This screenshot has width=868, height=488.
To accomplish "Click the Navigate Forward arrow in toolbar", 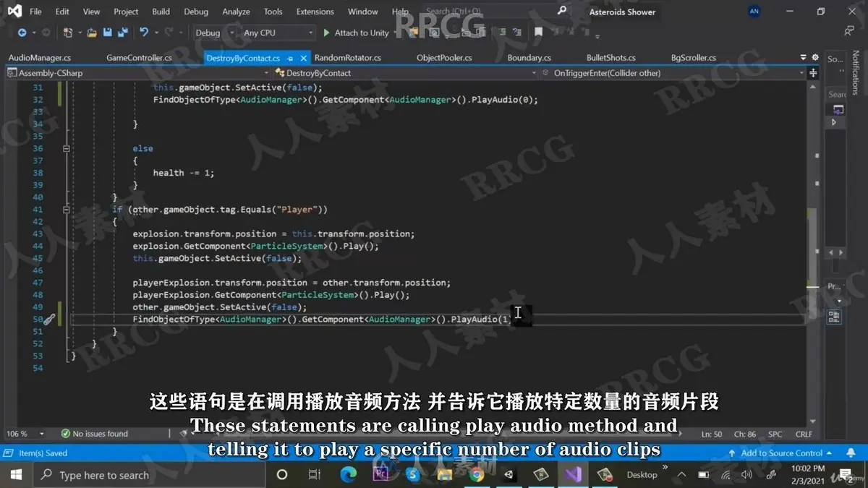I will click(46, 33).
